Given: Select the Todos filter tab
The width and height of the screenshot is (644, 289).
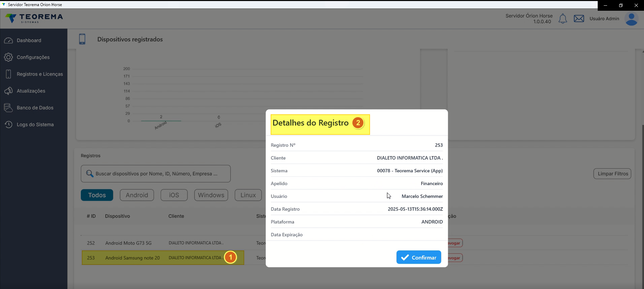Looking at the screenshot, I should [x=97, y=195].
